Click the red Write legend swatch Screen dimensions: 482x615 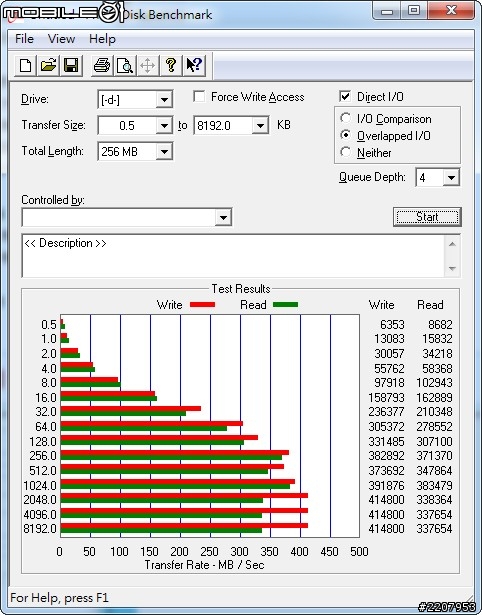[202, 304]
